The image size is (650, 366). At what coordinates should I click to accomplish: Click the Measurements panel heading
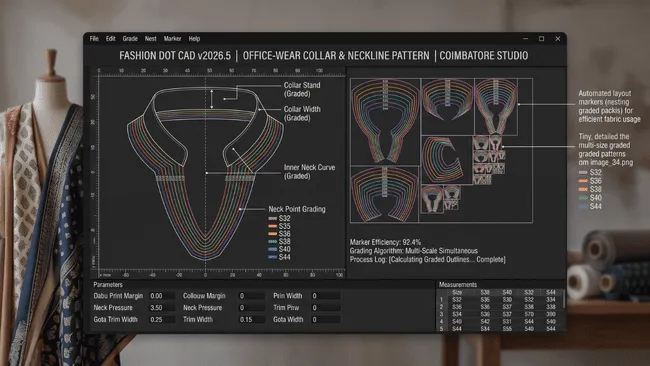click(x=458, y=285)
